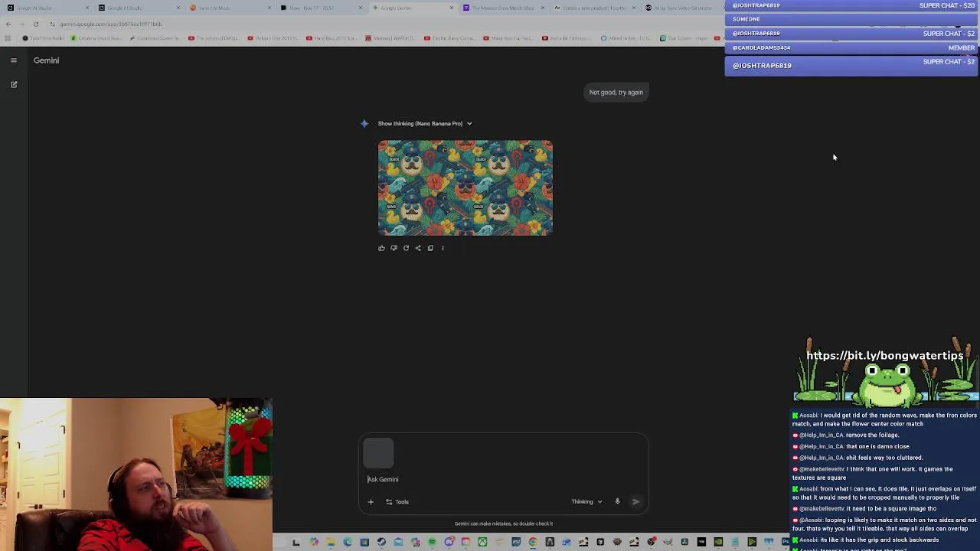Activate the microphone voice input
Viewport: 980px width, 551px height.
(617, 502)
